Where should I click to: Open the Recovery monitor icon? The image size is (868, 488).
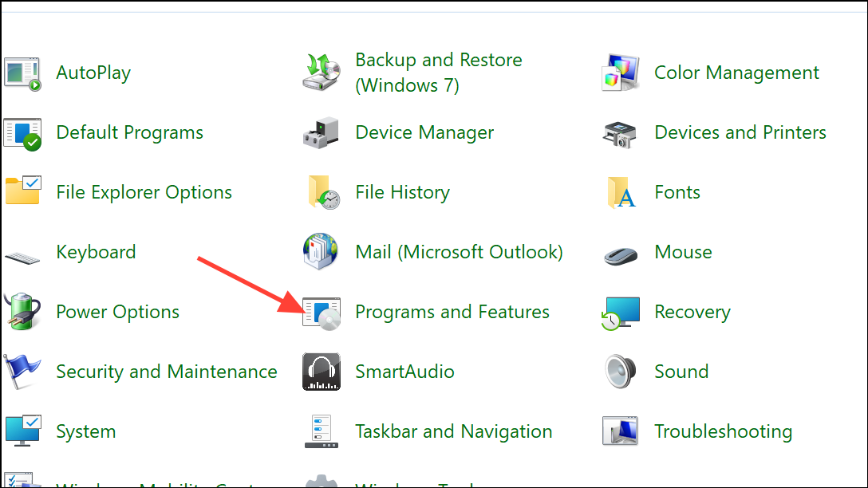pyautogui.click(x=621, y=313)
